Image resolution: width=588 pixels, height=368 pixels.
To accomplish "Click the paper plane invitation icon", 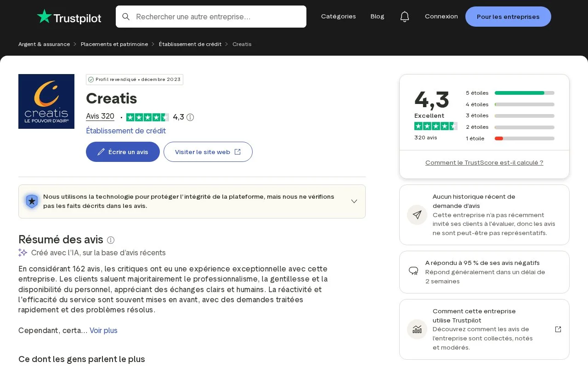I will 417,215.
